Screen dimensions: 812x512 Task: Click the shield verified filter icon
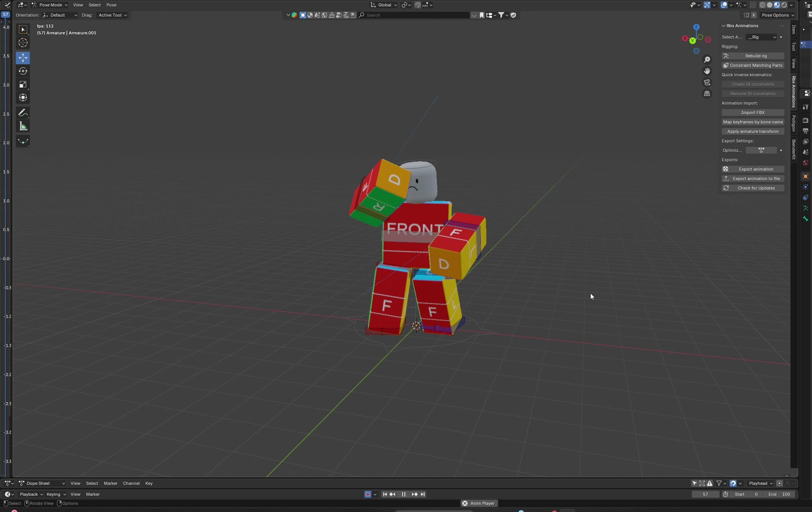coord(513,15)
